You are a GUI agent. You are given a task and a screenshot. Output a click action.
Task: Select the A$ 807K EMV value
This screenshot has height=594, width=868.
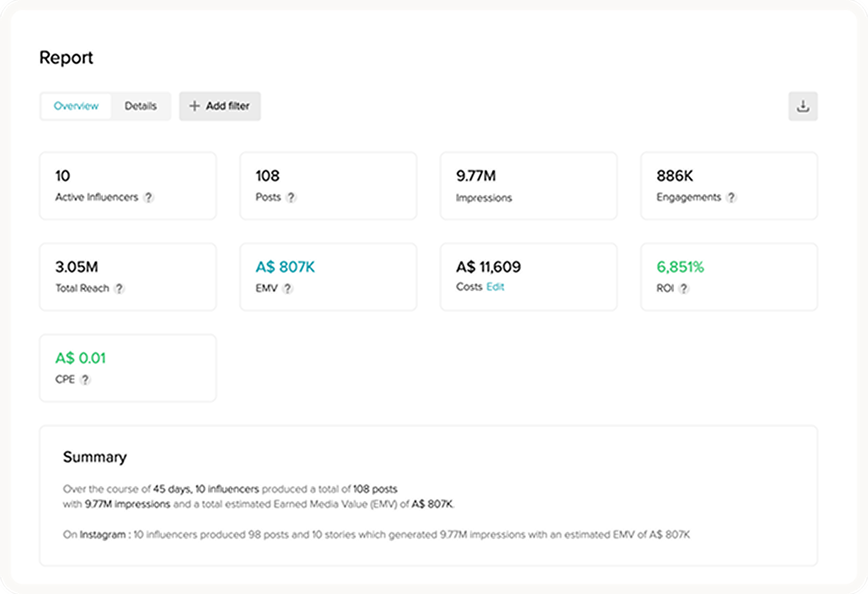point(285,267)
